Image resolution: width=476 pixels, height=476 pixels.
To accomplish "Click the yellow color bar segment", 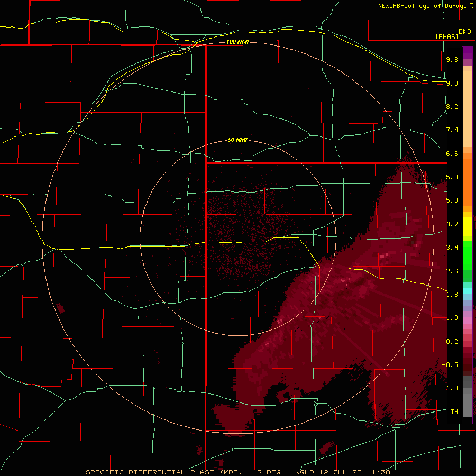I will tap(467, 226).
